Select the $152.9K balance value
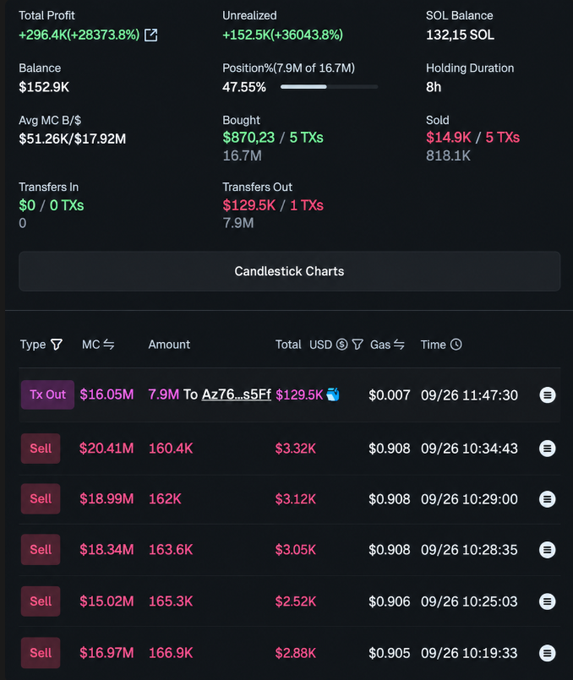Viewport: 573px width, 680px height. point(44,87)
